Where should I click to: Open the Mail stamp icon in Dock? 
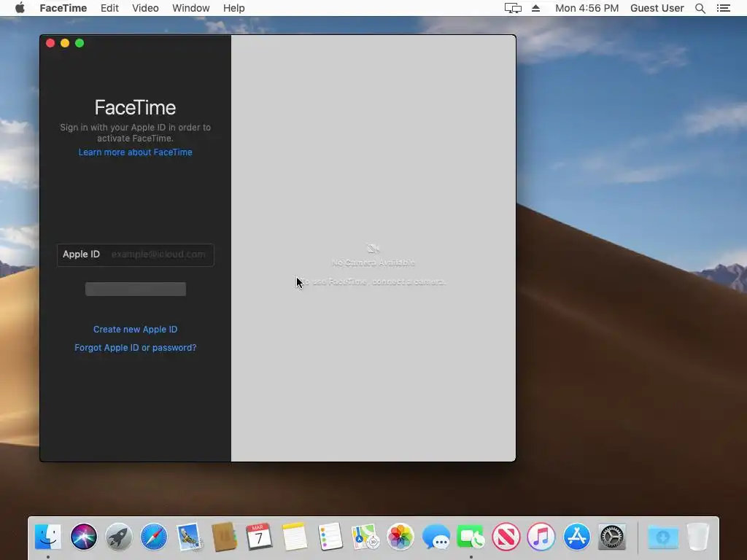pyautogui.click(x=189, y=537)
